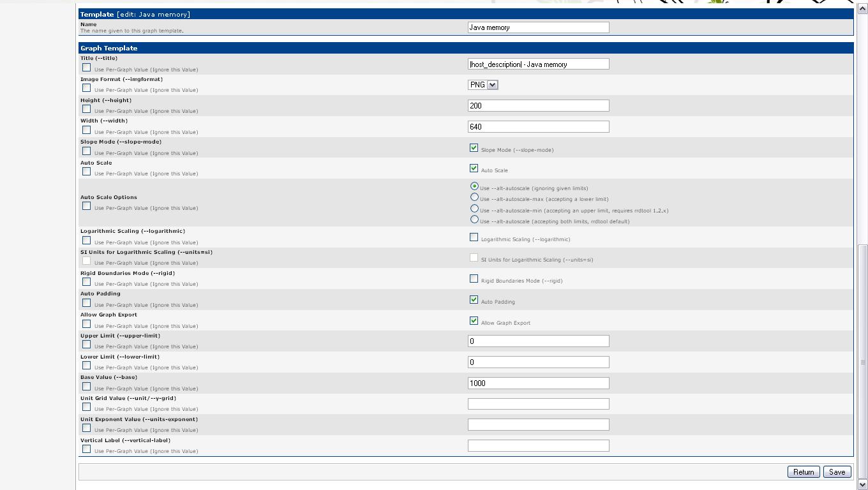Viewport: 868px width, 490px height.
Task: Click the Base Value field containing 1000
Action: click(539, 383)
